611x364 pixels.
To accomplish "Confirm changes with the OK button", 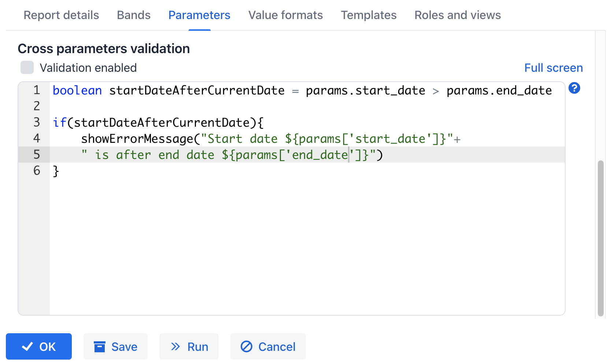I will [39, 346].
